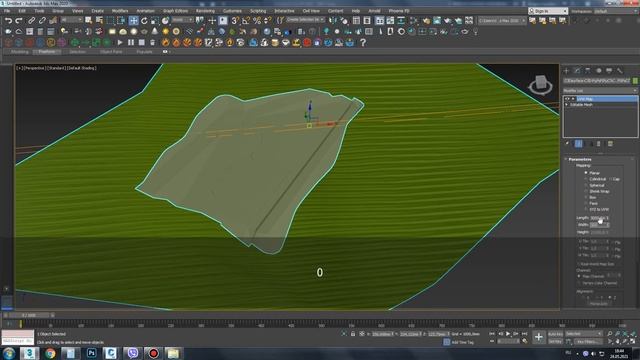Image resolution: width=640 pixels, height=360 pixels.
Task: Click the trash can icon in third toolbar
Action: point(152,42)
